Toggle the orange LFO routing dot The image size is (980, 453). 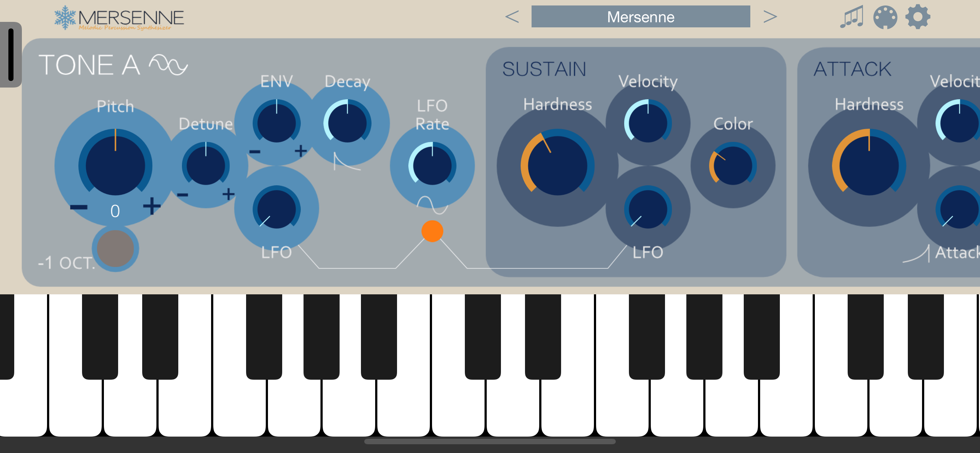(x=432, y=231)
